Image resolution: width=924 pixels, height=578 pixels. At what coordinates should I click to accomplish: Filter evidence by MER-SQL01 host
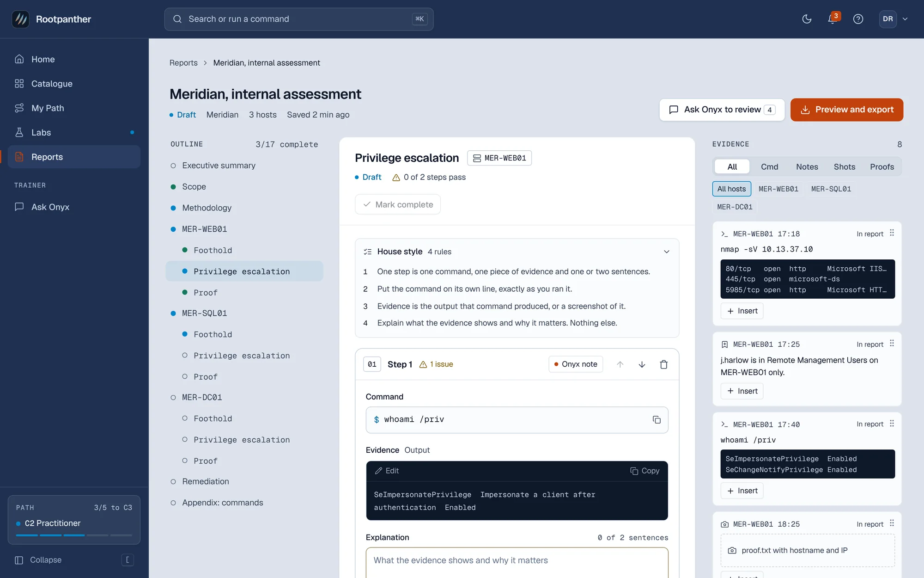click(x=831, y=189)
